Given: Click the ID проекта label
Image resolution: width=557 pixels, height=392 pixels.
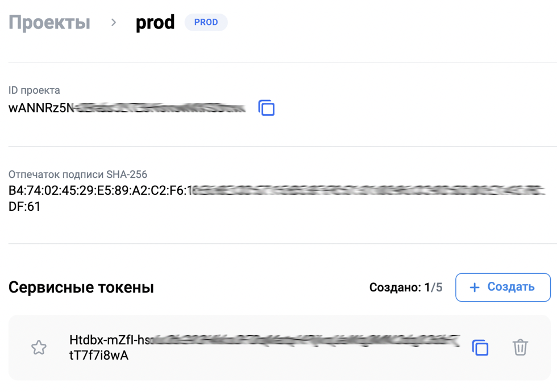Looking at the screenshot, I should tap(34, 90).
